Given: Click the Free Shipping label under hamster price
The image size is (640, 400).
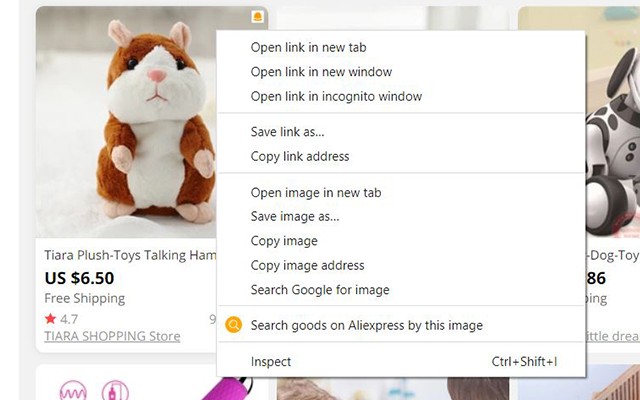Looking at the screenshot, I should [x=84, y=298].
